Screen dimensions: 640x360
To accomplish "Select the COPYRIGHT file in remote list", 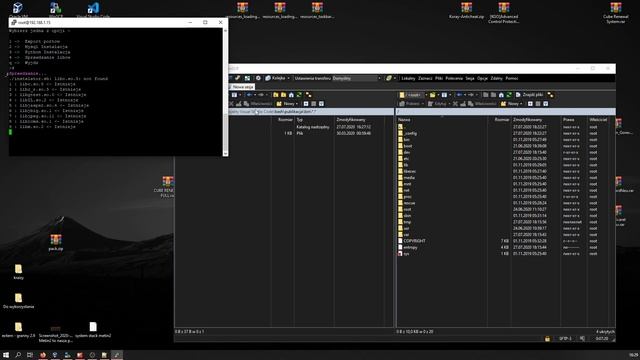I will point(414,241).
